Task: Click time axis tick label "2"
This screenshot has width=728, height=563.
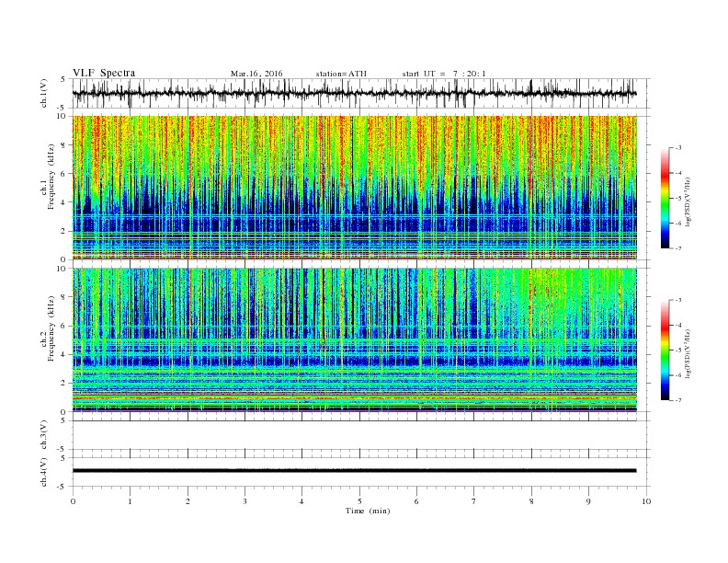Action: (x=188, y=501)
